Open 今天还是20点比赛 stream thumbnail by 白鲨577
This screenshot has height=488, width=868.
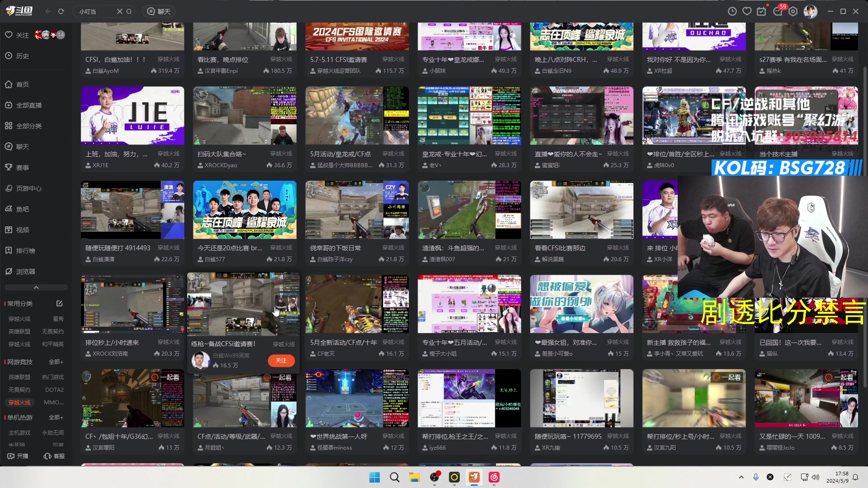tap(245, 210)
